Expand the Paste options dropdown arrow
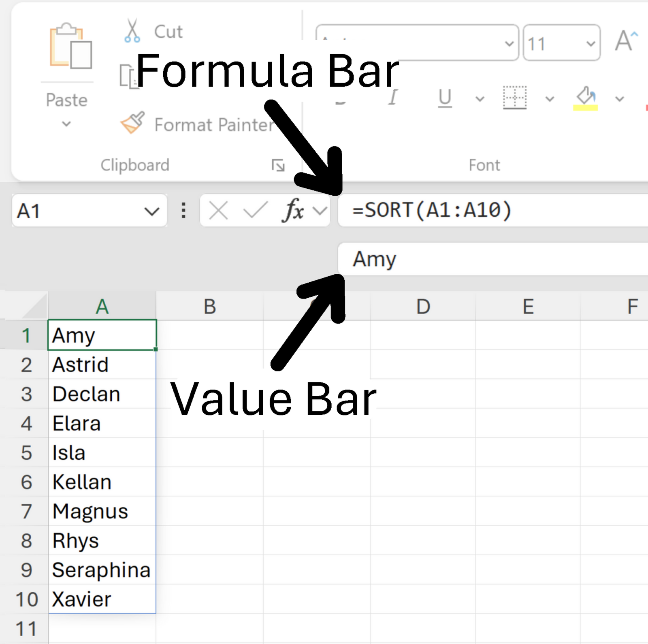The height and width of the screenshot is (644, 648). coord(66,124)
